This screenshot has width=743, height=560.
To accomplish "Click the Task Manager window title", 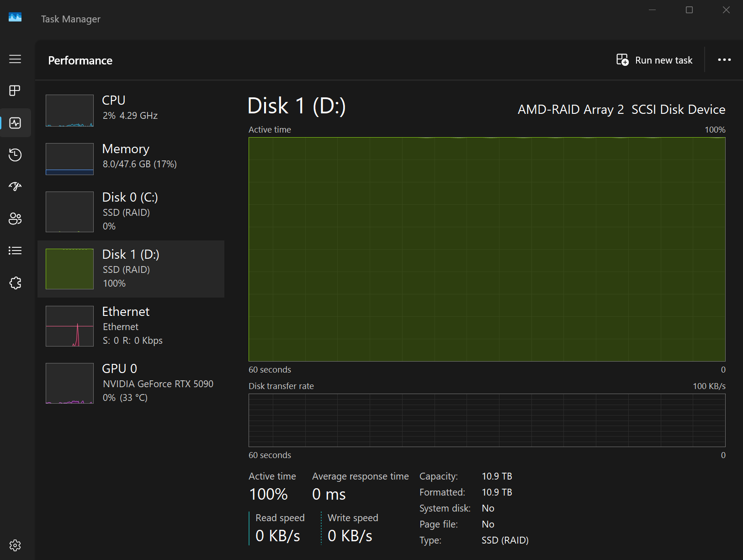I will click(x=71, y=19).
